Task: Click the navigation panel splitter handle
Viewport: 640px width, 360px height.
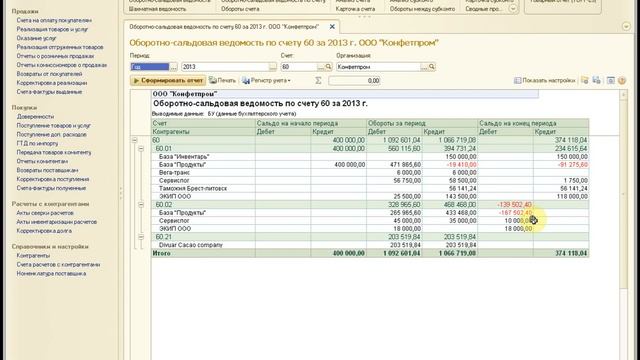Action: 121,193
